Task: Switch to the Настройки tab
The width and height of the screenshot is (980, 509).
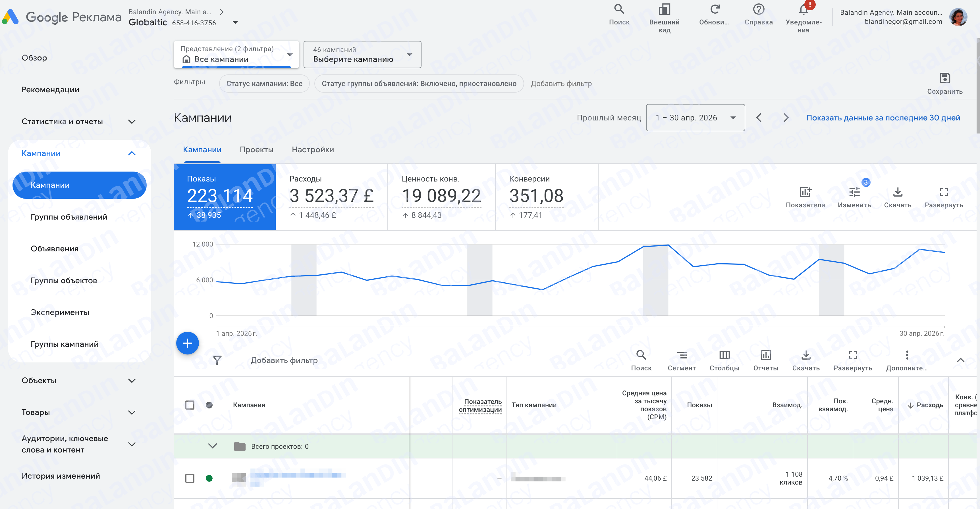Action: 313,150
